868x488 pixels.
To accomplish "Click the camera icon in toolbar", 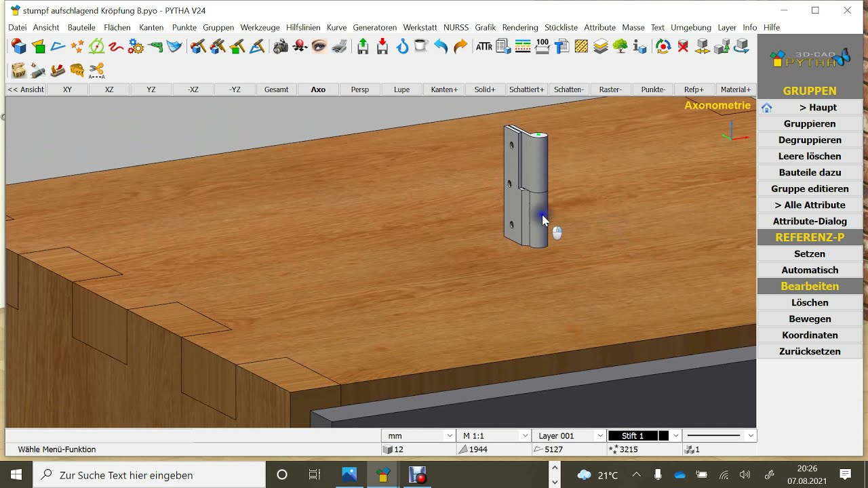I will point(280,47).
